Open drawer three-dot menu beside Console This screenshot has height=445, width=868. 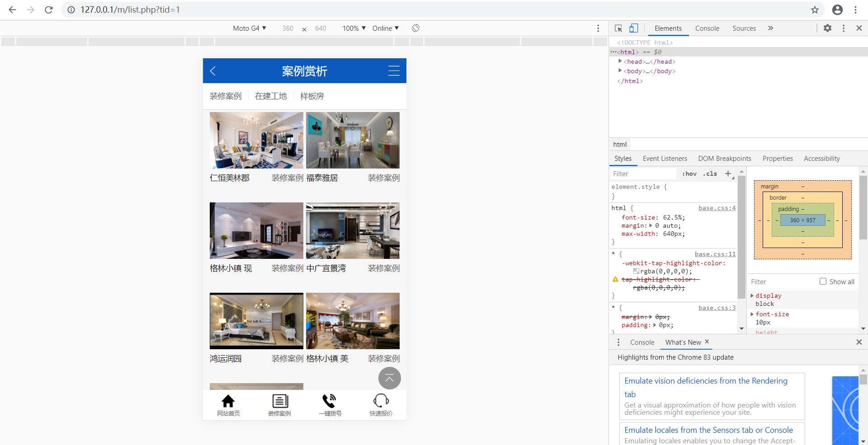click(x=618, y=342)
